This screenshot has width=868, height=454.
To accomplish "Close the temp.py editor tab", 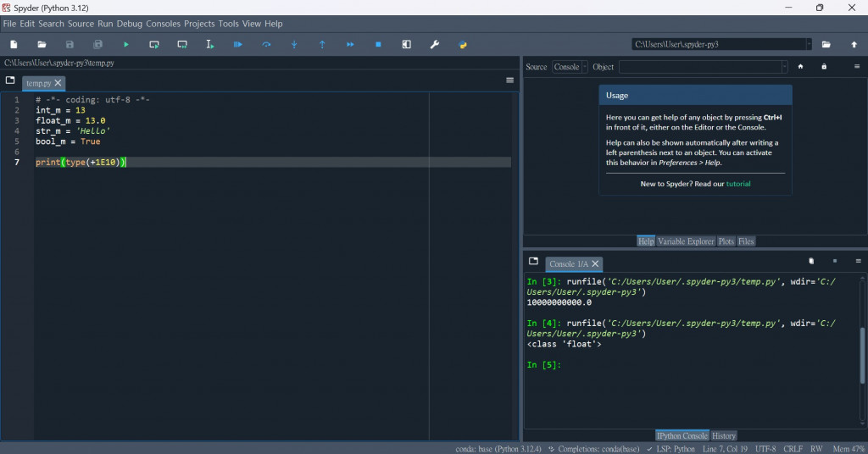I will click(58, 83).
